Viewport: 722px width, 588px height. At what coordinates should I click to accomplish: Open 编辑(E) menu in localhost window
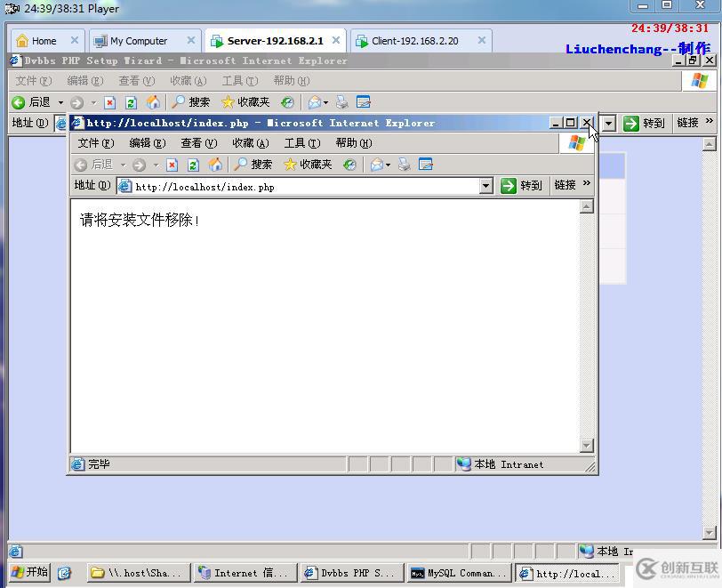click(148, 143)
